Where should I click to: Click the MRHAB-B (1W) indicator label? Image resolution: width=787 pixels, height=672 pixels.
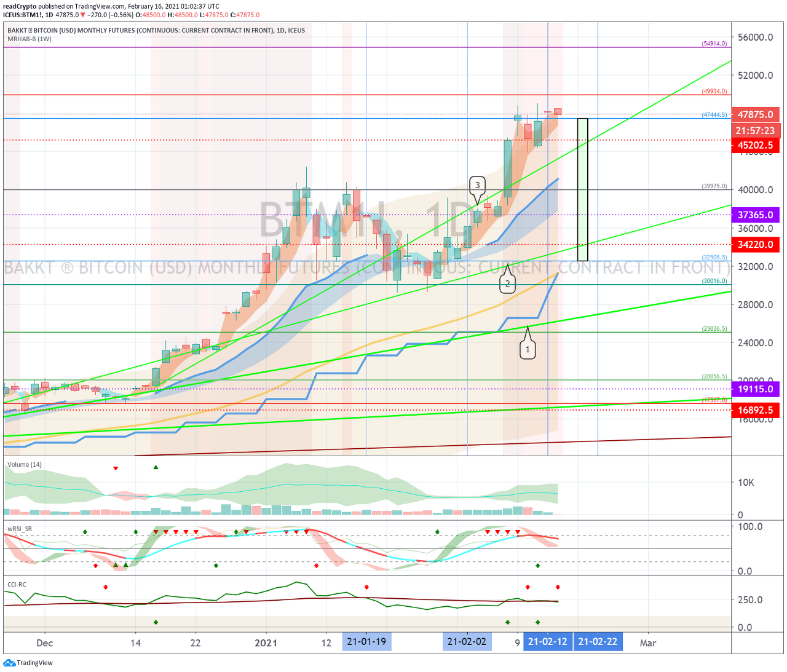pyautogui.click(x=30, y=39)
